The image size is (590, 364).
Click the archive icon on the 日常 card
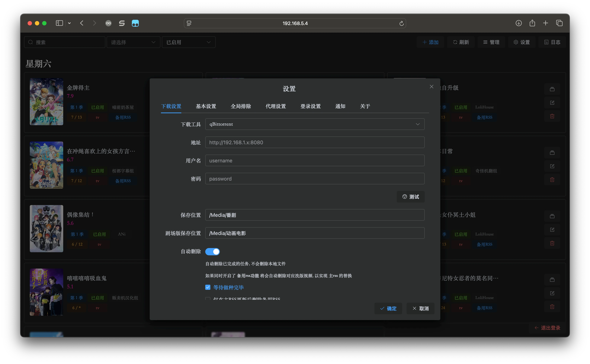pos(552,152)
